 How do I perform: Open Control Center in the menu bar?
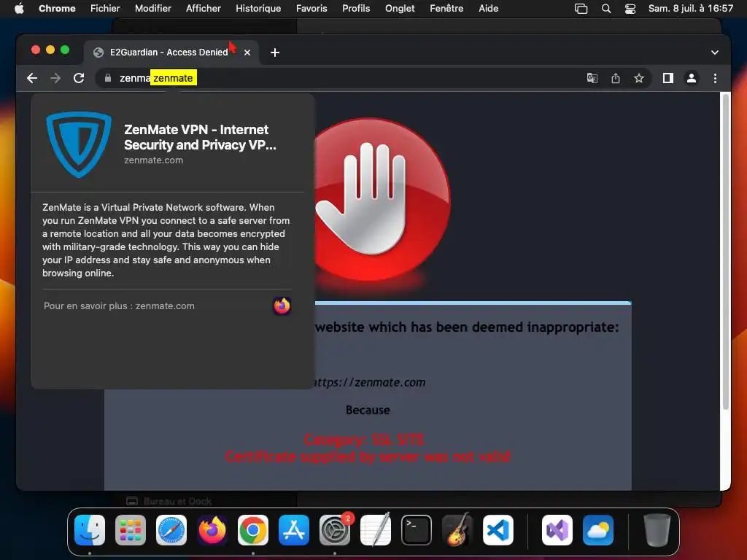pos(630,8)
